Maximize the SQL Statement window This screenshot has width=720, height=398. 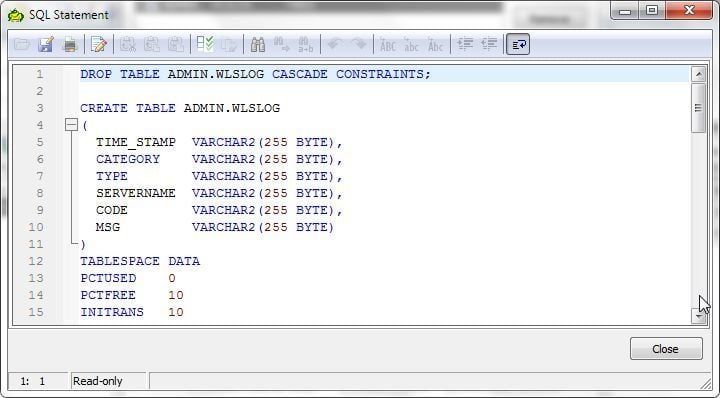(652, 10)
